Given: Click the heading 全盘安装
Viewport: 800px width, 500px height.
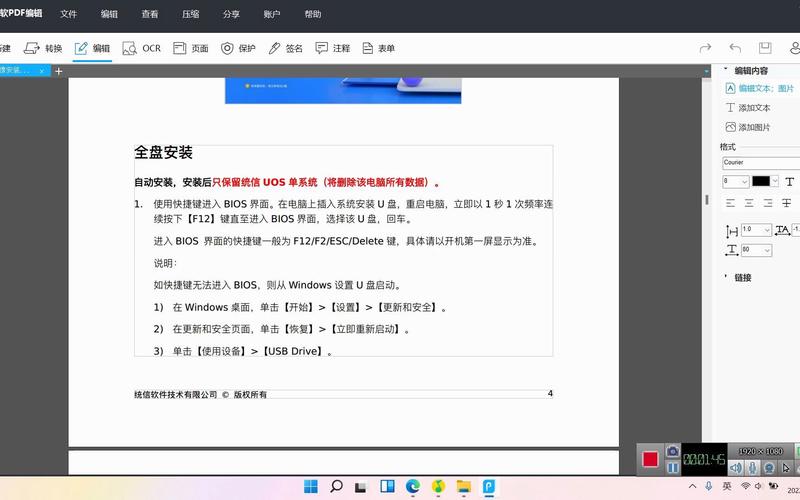Looking at the screenshot, I should [163, 152].
